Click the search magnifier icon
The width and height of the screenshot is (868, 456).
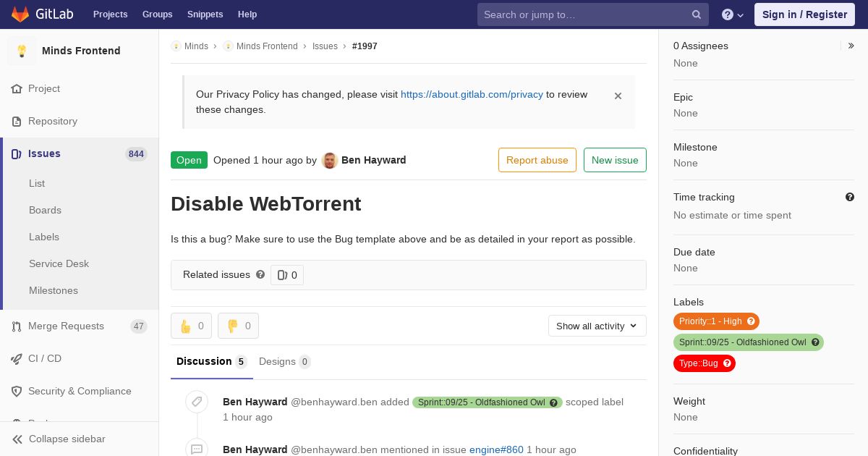[697, 14]
